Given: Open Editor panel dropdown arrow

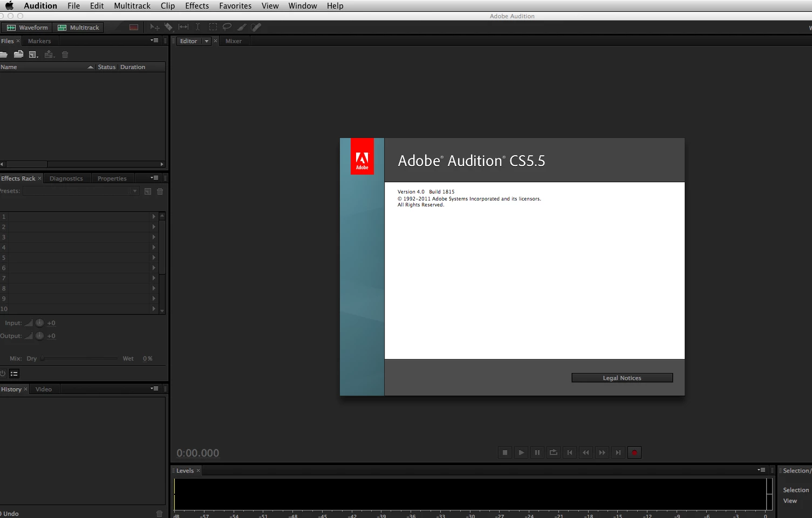Looking at the screenshot, I should (x=206, y=41).
